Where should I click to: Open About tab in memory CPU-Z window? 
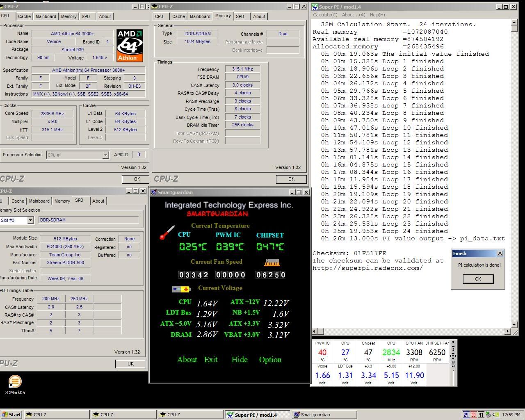click(259, 16)
